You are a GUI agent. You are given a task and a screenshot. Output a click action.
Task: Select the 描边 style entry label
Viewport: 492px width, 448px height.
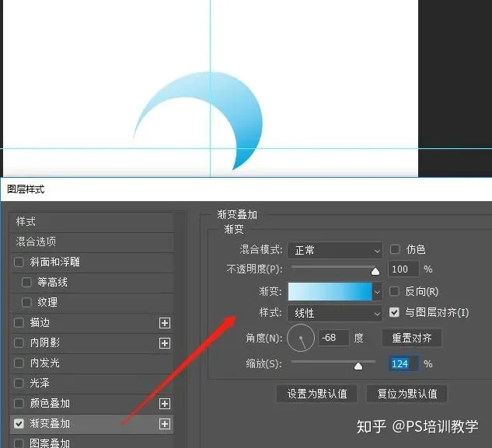[x=40, y=322]
